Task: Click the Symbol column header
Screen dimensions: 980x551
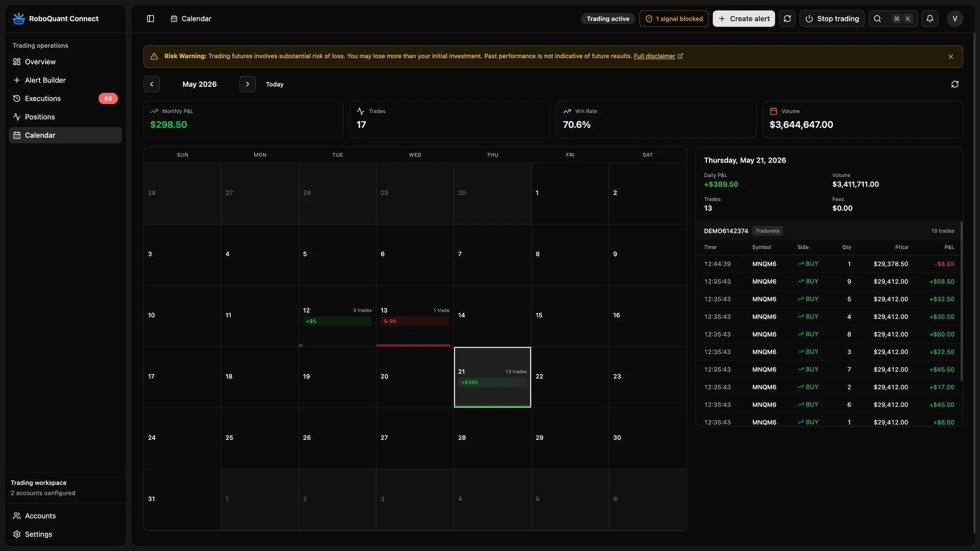Action: (x=761, y=247)
